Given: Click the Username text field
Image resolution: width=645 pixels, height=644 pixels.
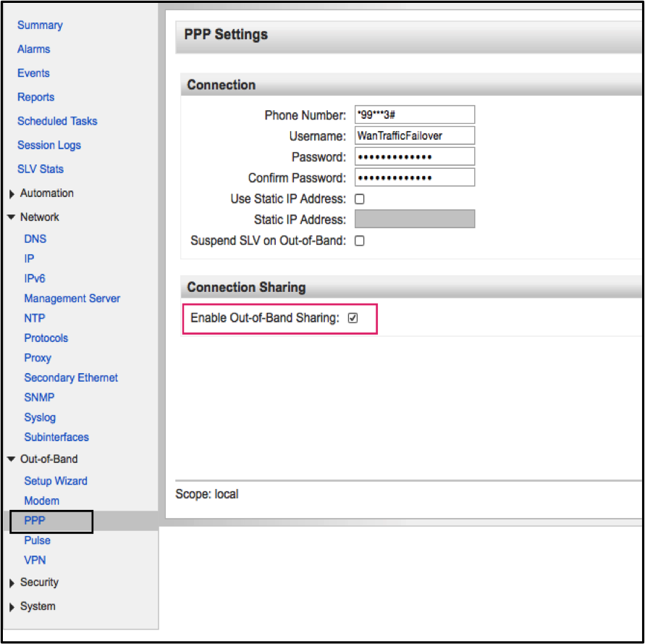Looking at the screenshot, I should (x=414, y=135).
